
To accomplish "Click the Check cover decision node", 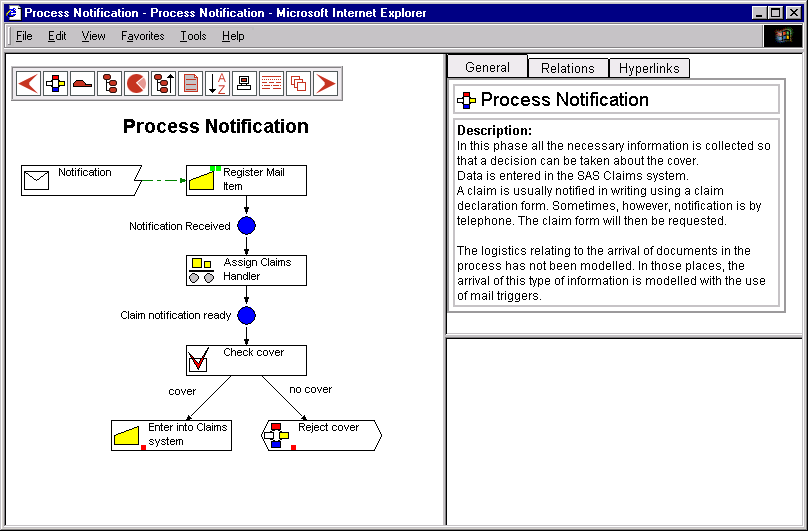I will point(246,360).
